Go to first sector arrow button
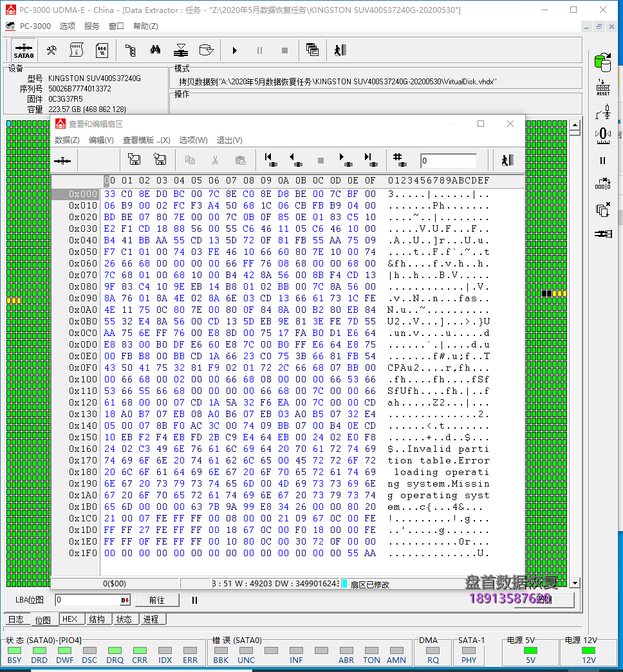 tap(270, 160)
